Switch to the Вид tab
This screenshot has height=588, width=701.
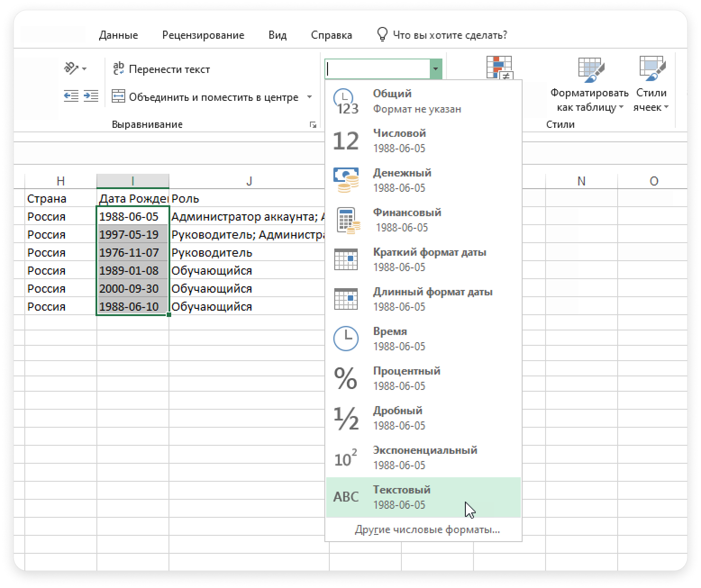[278, 35]
